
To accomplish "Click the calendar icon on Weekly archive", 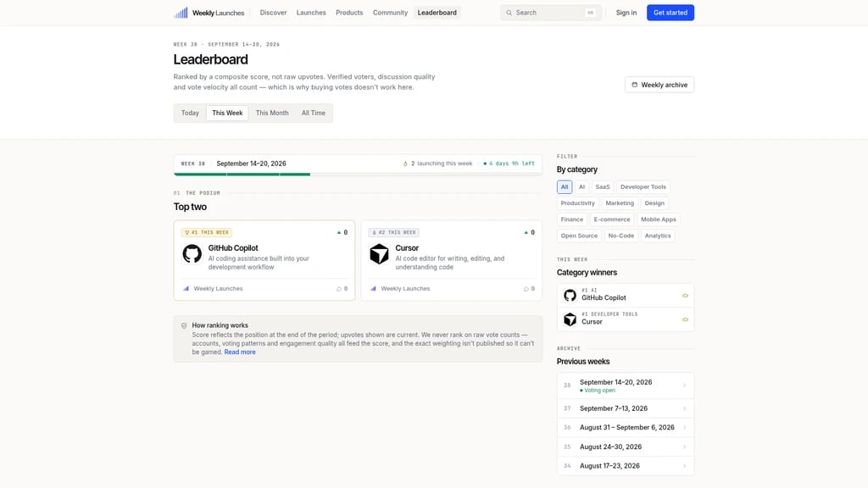I will (634, 85).
